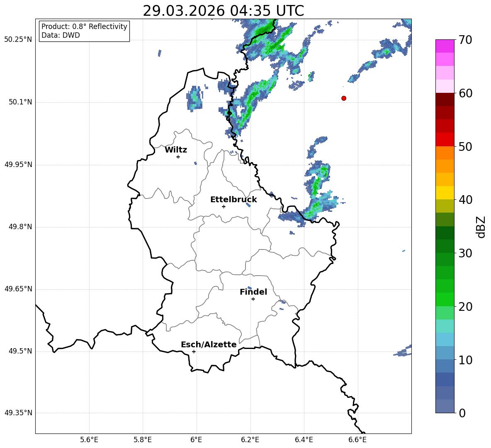Click the Findel station cross marker
This screenshot has width=491, height=448.
pos(253,299)
